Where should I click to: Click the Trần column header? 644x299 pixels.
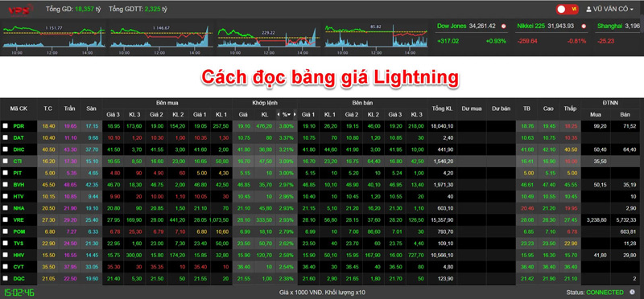tap(69, 109)
